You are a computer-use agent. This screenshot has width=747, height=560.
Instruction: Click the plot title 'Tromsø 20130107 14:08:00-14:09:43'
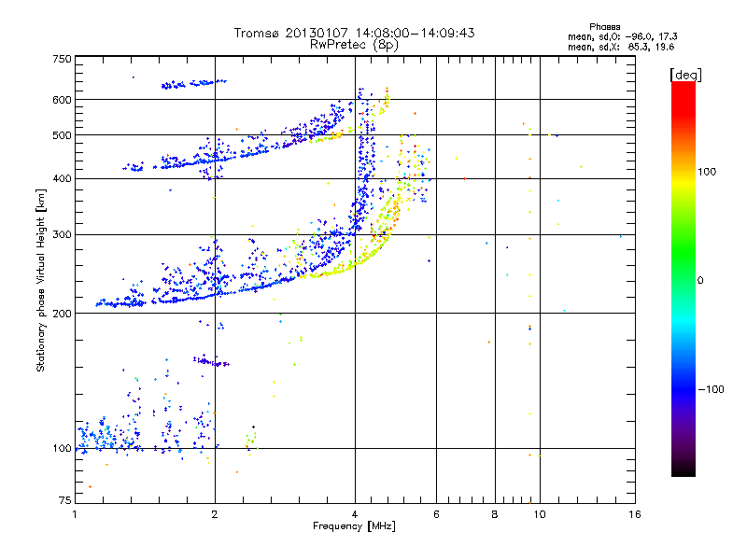coord(354,33)
